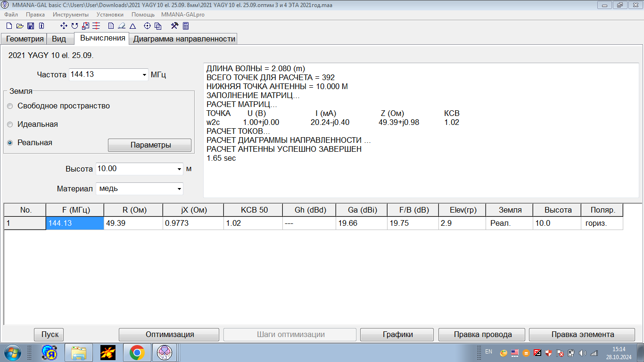Image resolution: width=644 pixels, height=362 pixels.
Task: Open the Высота height dropdown list
Action: point(179,169)
